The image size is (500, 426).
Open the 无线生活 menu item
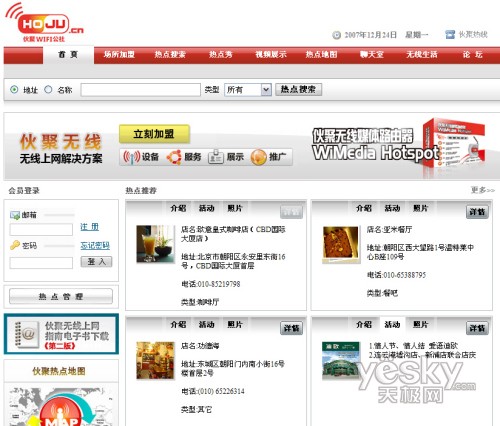coord(422,54)
